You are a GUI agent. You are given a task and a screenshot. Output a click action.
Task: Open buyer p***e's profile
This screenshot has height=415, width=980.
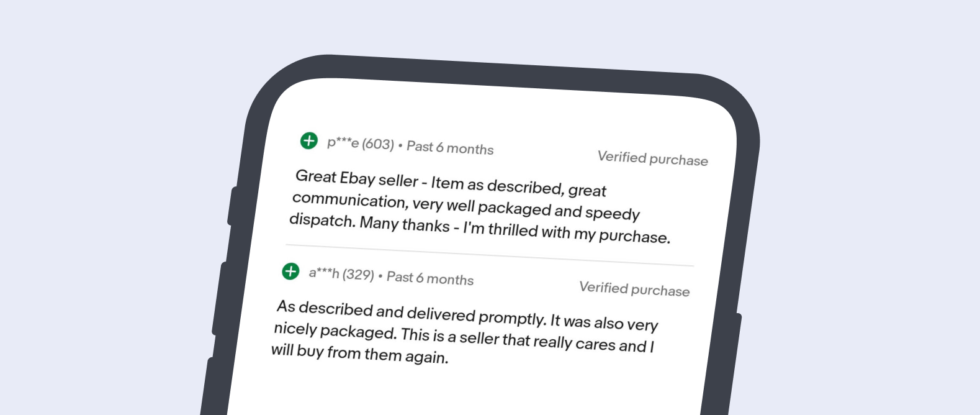pos(343,143)
